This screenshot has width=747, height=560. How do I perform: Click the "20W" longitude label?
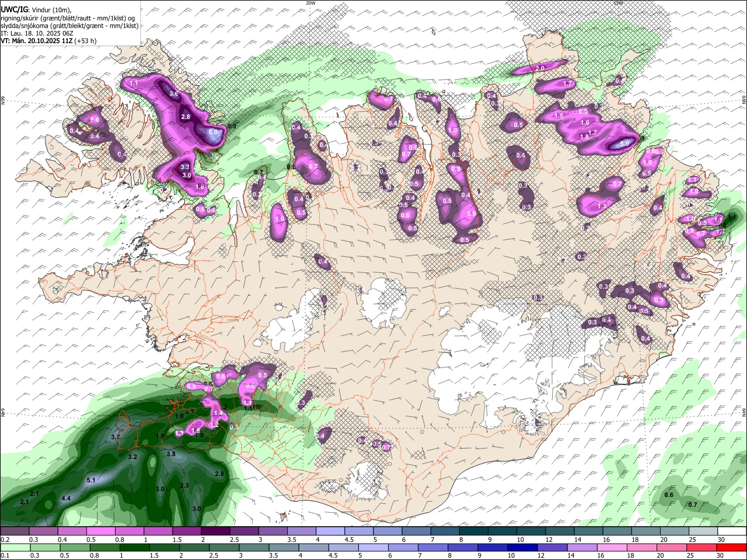[x=310, y=3]
